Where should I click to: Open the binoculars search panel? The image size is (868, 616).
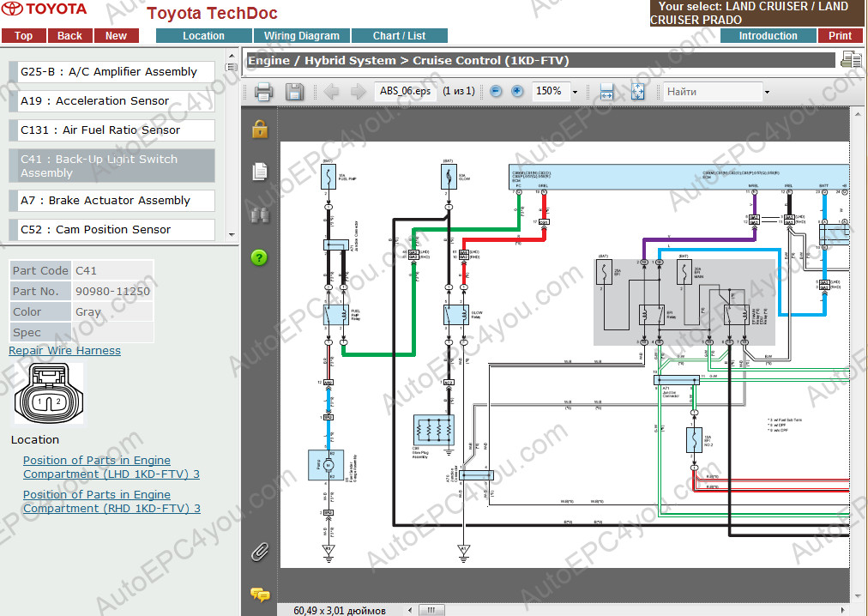[x=260, y=215]
